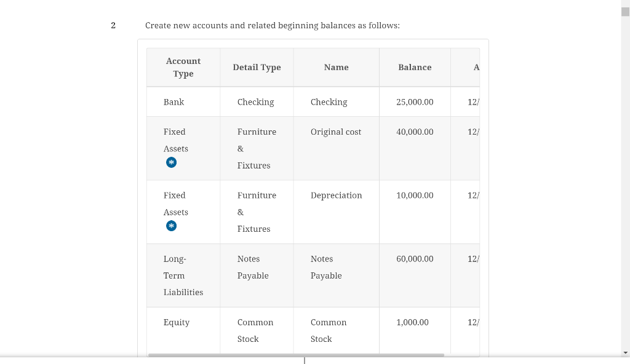
Task: Select the Depreciation name cell
Action: coord(336,196)
